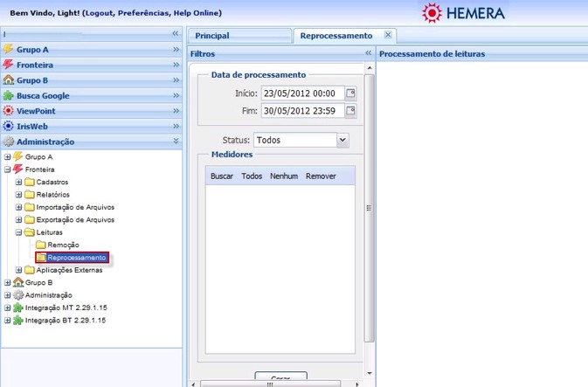Open calendar picker for Fim date
The height and width of the screenshot is (387, 588).
(350, 111)
